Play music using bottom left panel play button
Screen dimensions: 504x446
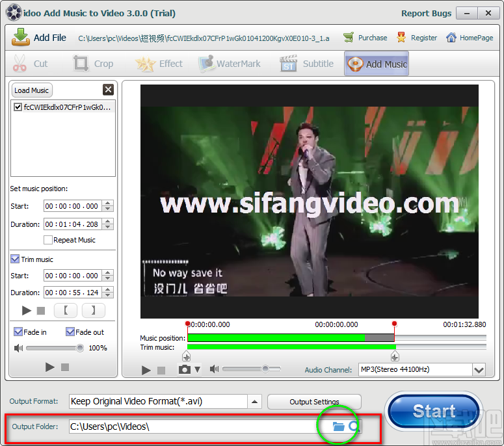tap(50, 367)
